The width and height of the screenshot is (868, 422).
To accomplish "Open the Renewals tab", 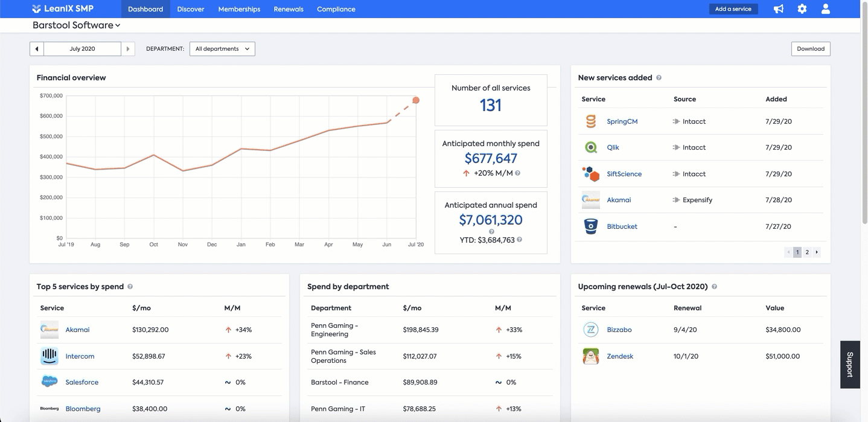I will pyautogui.click(x=289, y=9).
